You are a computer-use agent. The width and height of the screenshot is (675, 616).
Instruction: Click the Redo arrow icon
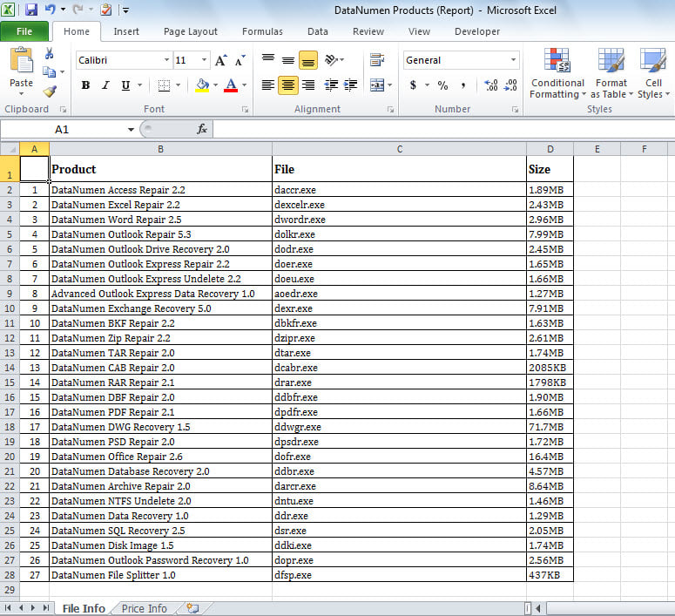78,9
